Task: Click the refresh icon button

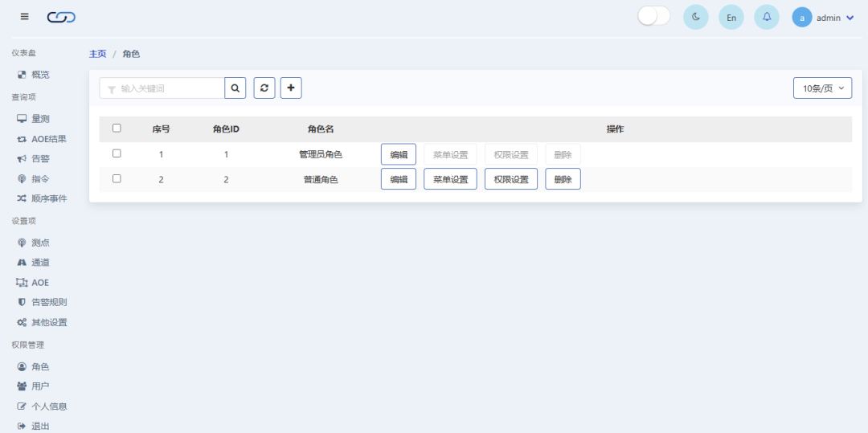Action: (264, 88)
